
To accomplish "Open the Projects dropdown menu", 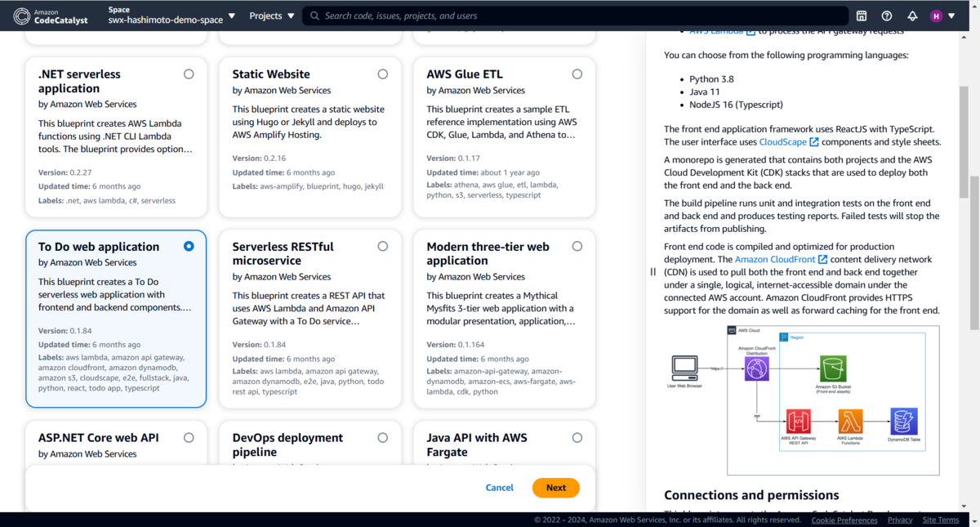I will tap(272, 16).
